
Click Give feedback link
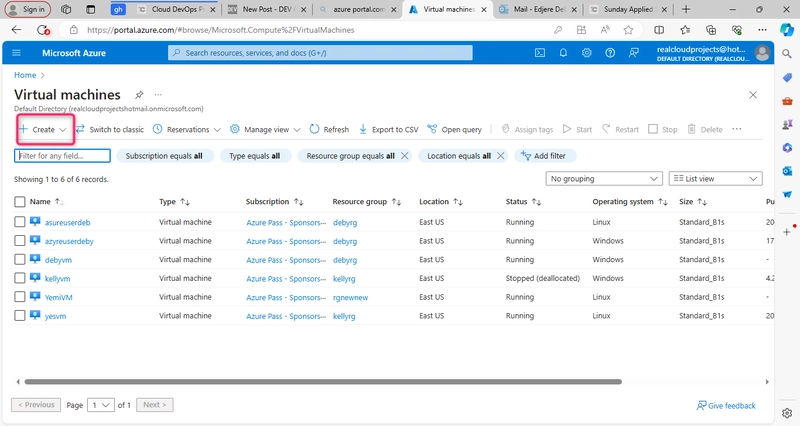[x=726, y=406]
